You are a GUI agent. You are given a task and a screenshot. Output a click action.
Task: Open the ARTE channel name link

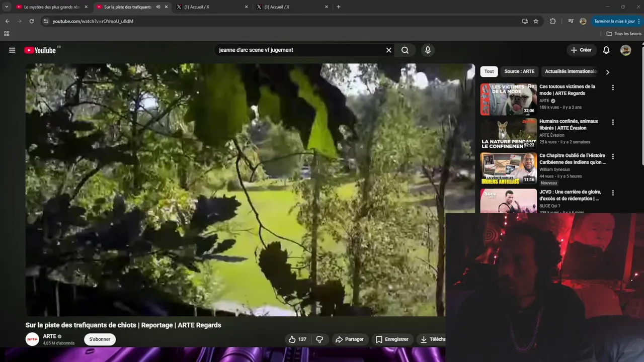(50, 336)
